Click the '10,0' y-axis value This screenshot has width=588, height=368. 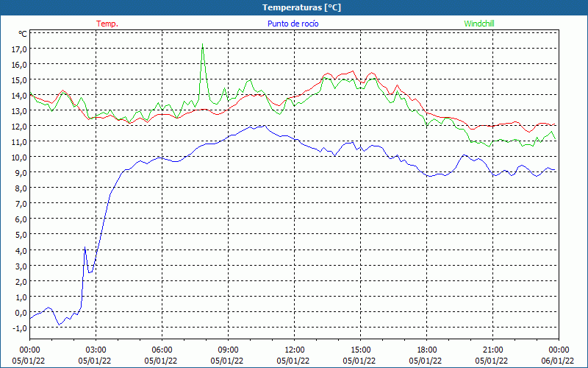(19, 158)
